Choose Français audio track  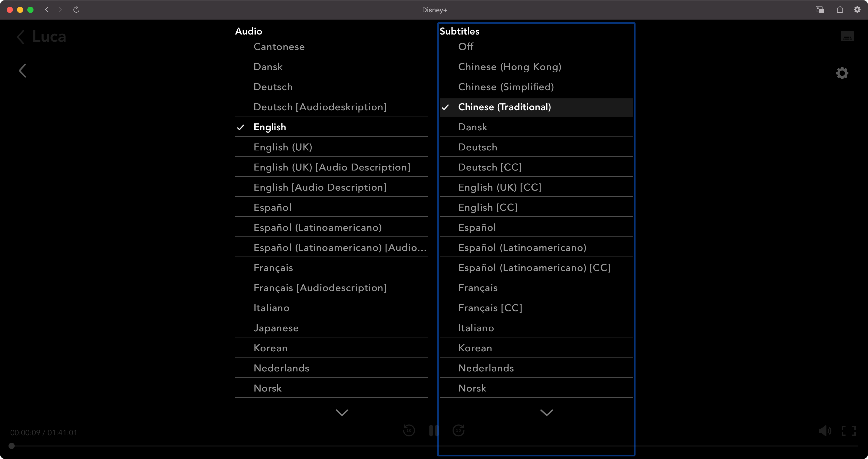(331, 268)
